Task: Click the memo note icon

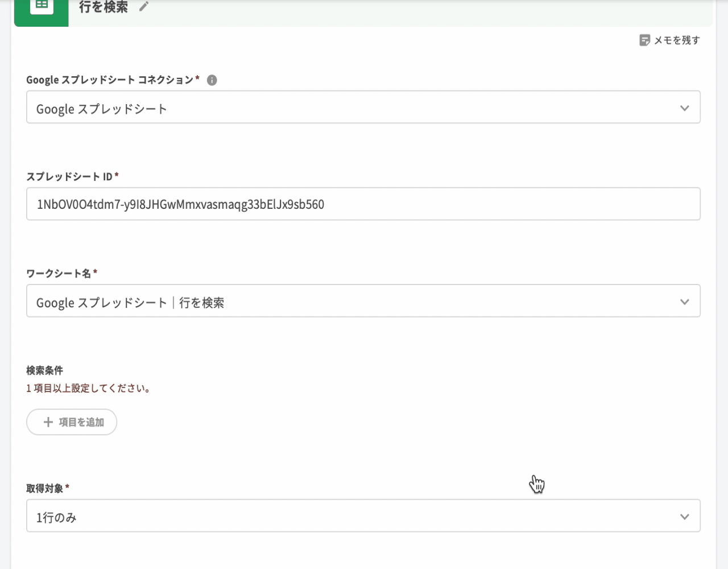Action: 644,40
